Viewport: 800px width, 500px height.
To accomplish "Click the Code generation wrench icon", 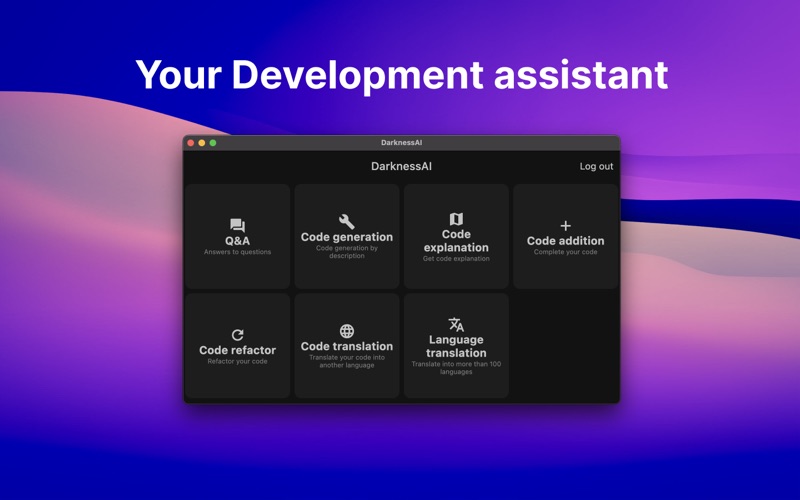I will click(346, 221).
